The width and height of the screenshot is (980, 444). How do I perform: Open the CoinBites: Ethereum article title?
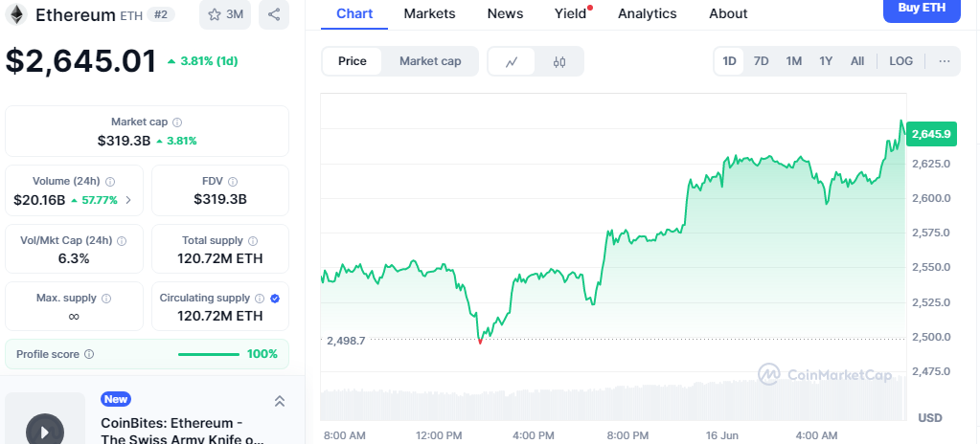(x=182, y=431)
